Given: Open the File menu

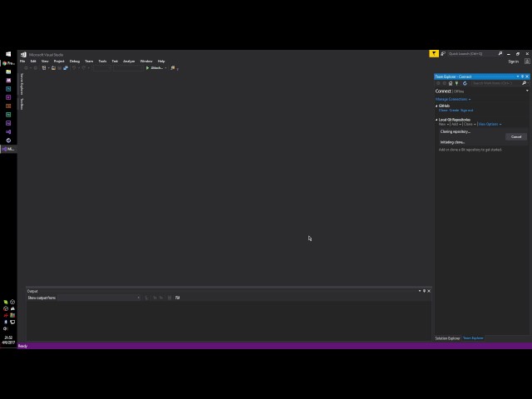Looking at the screenshot, I should (x=22, y=61).
